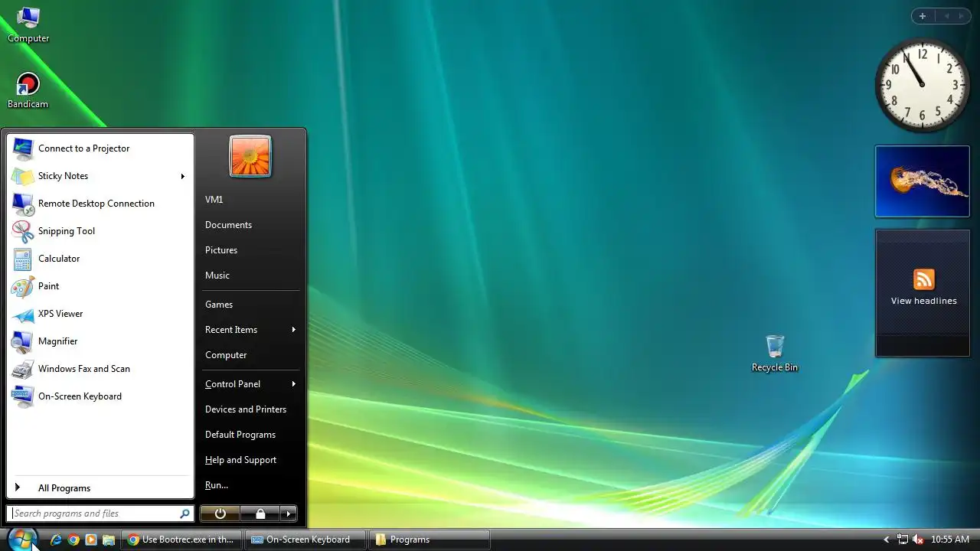Lock the computer with the lock button
The image size is (980, 551).
pos(260,514)
